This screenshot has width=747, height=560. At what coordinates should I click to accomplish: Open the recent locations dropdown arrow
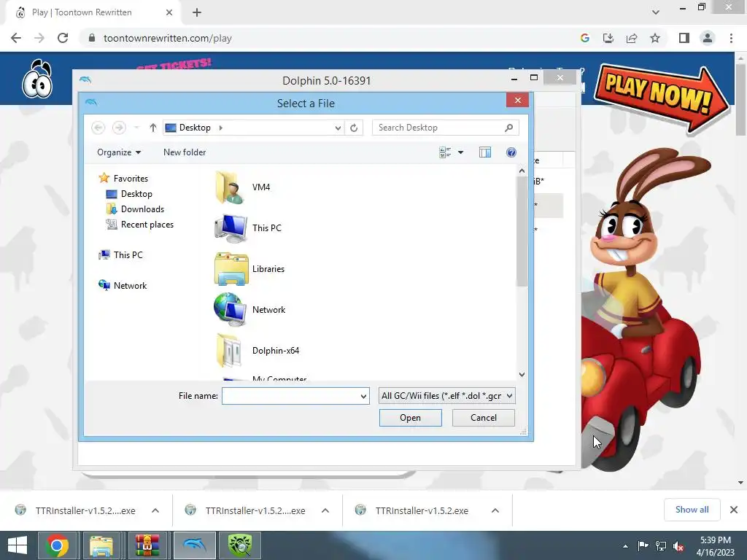click(136, 128)
